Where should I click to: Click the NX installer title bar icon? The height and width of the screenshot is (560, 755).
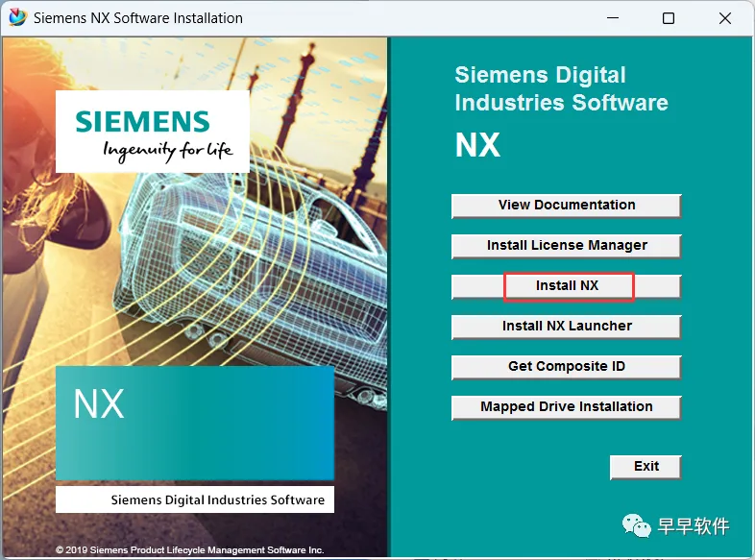[18, 18]
